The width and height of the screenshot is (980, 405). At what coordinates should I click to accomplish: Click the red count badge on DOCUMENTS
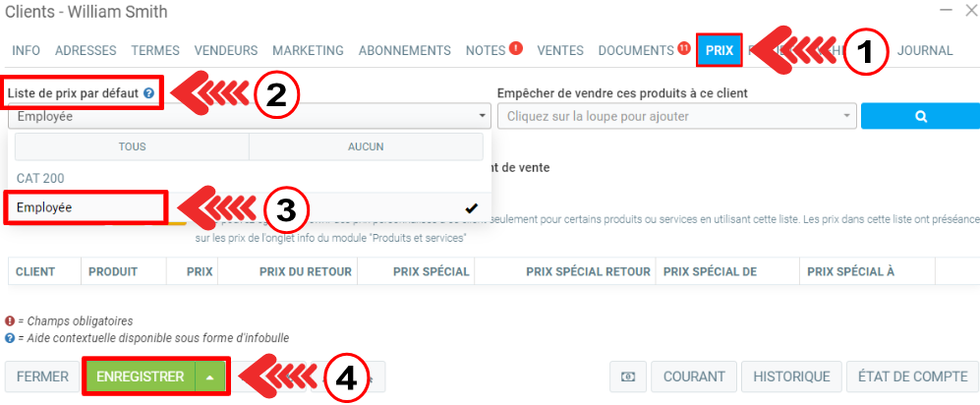click(x=683, y=48)
